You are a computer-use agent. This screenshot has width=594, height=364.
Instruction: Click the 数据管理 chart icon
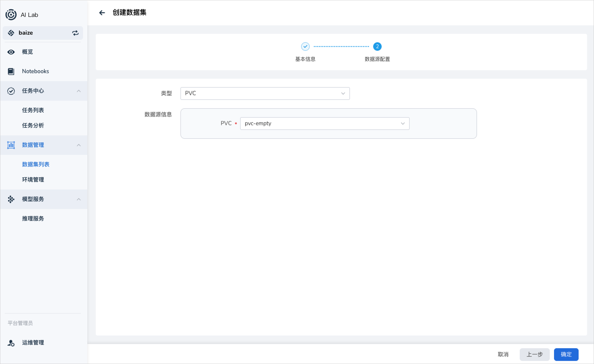tap(11, 145)
